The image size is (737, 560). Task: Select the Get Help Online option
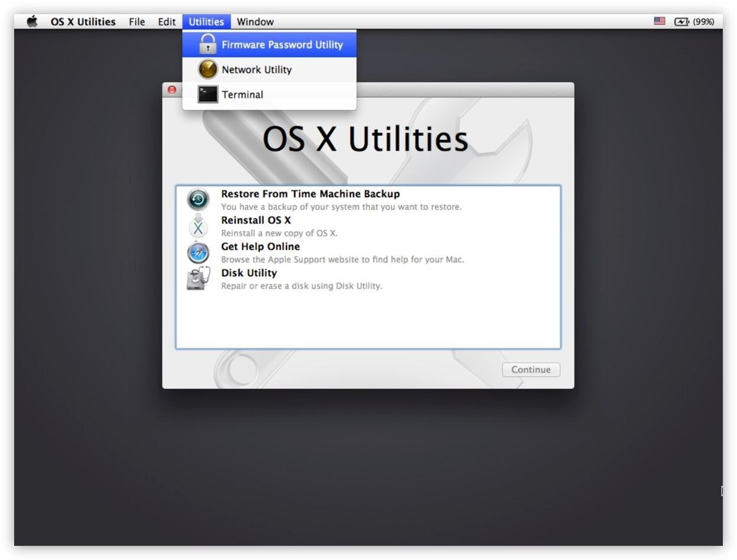(368, 253)
